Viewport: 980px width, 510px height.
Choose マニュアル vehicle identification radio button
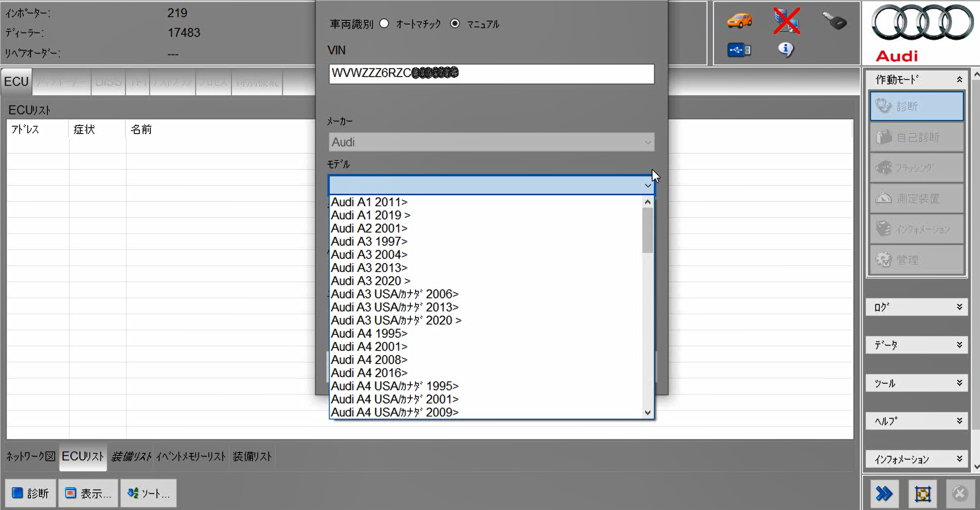point(454,23)
